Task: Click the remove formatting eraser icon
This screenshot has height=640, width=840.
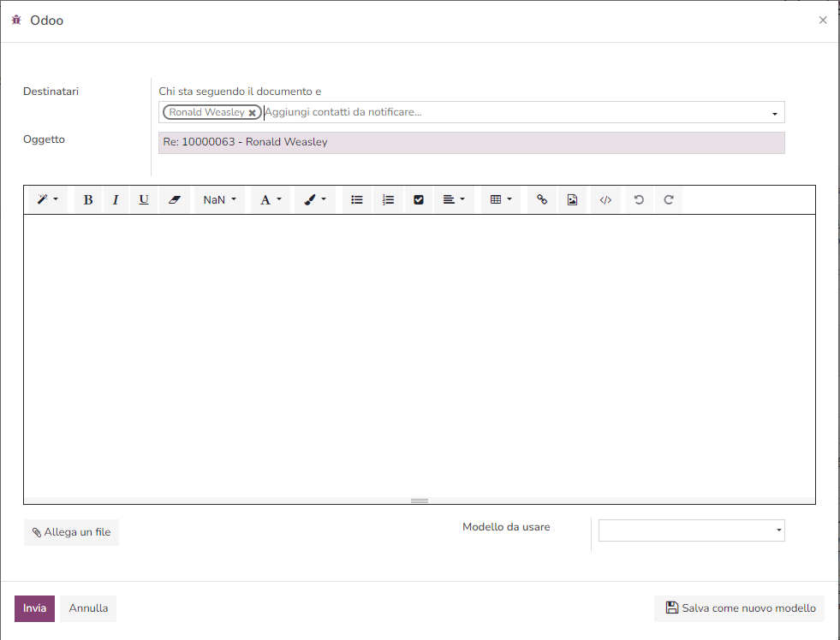Action: click(175, 199)
